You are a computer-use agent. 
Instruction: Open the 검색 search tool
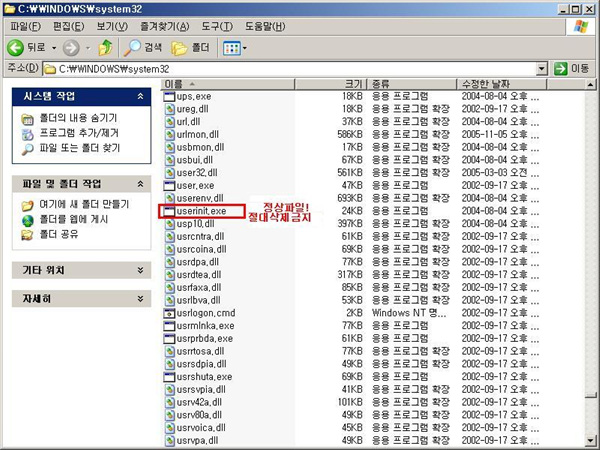click(143, 48)
